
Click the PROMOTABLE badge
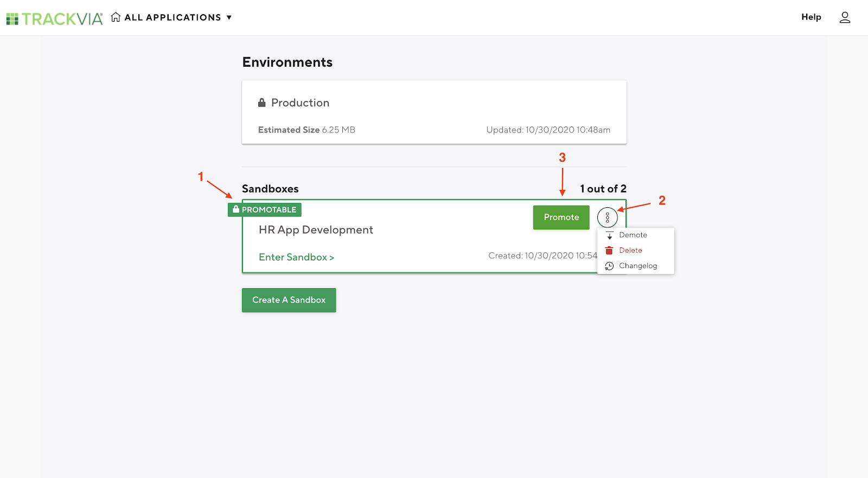(x=265, y=209)
